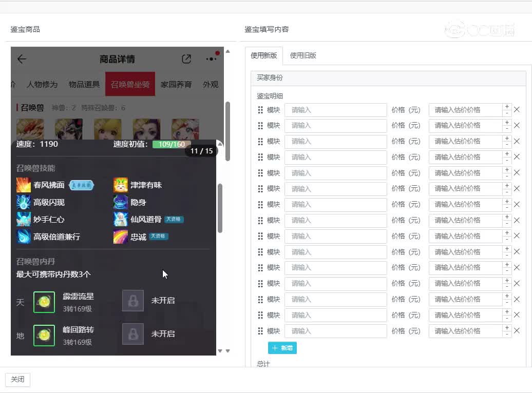Open the 霹雳流星 inner pill icon
532x393 pixels.
coord(44,302)
